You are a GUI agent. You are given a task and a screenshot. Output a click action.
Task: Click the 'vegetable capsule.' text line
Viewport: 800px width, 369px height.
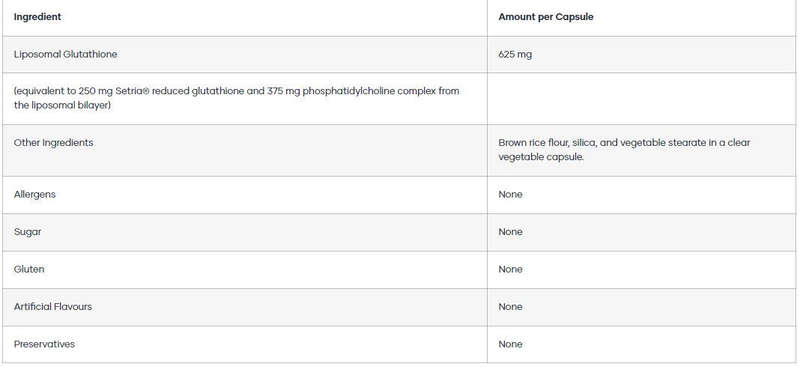coord(541,157)
